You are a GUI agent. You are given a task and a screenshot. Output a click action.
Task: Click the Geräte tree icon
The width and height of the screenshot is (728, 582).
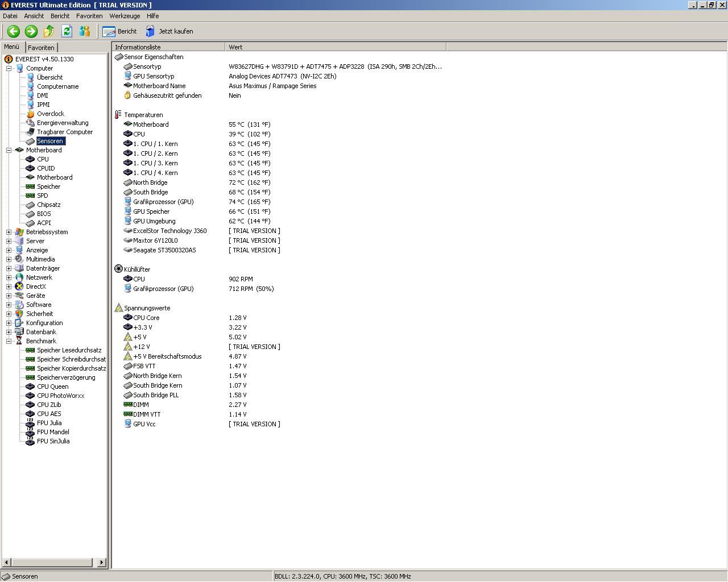click(x=19, y=296)
